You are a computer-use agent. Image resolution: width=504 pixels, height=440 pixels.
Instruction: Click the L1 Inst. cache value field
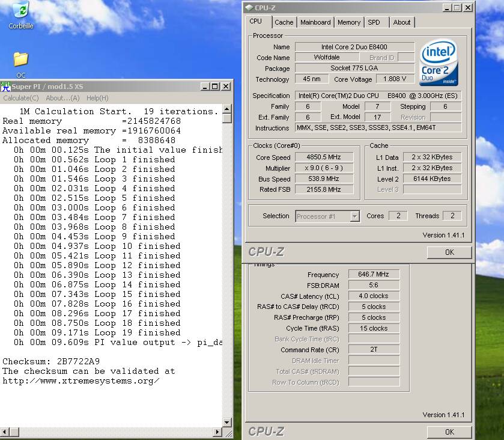[x=432, y=168]
